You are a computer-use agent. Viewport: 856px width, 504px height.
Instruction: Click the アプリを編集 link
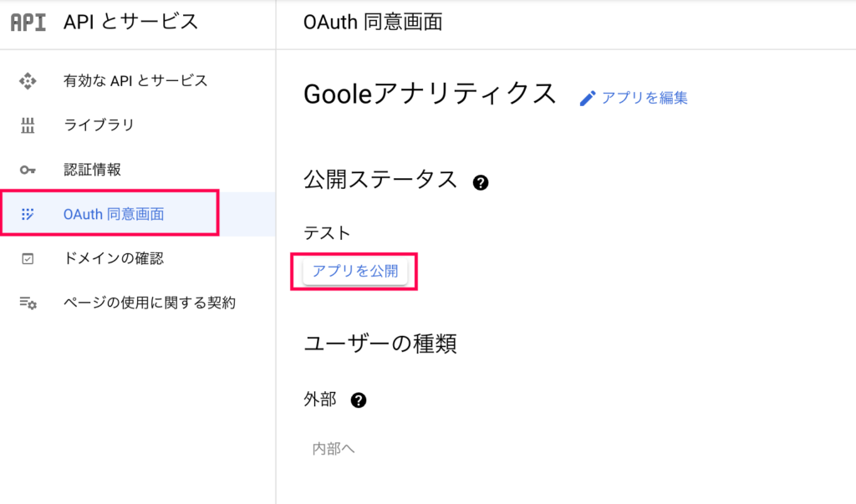coord(645,98)
